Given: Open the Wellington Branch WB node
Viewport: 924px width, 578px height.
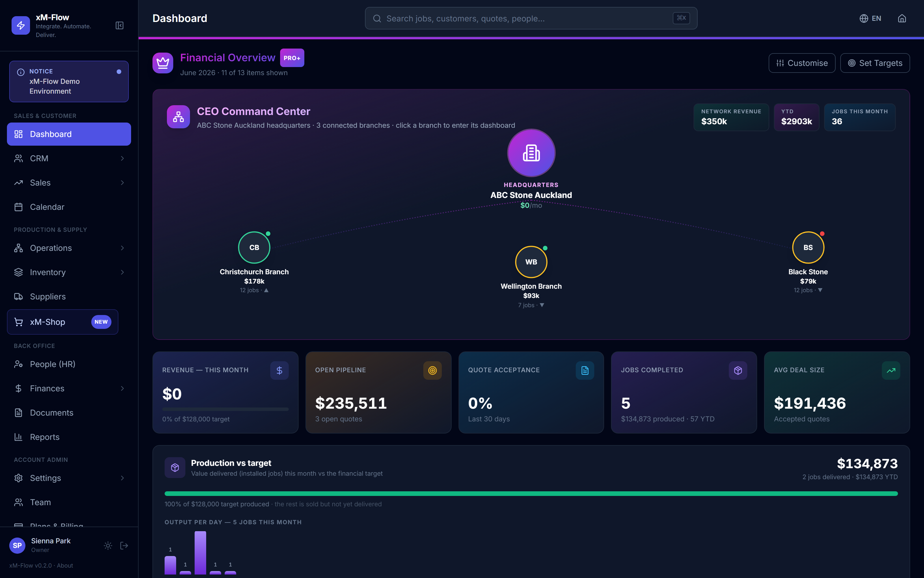Looking at the screenshot, I should point(531,262).
